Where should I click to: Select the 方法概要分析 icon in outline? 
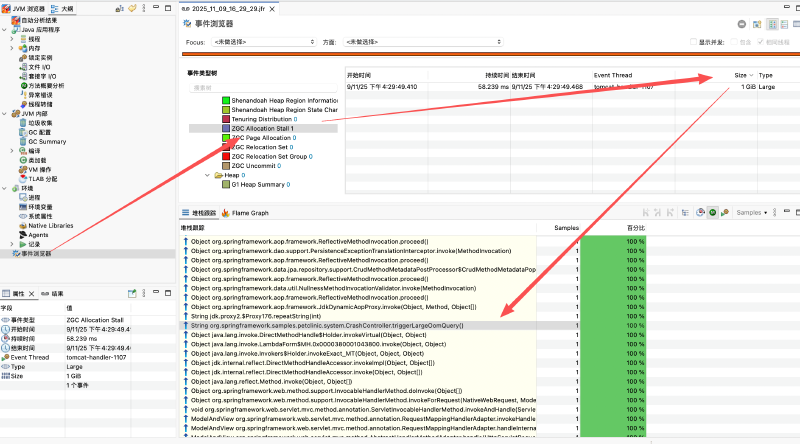20,86
